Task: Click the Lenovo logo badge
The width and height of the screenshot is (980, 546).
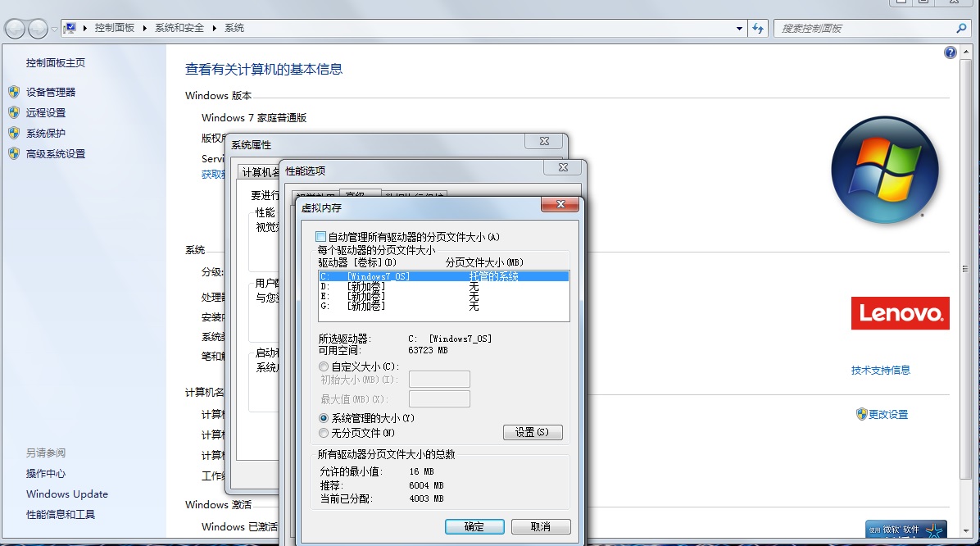Action: click(x=900, y=313)
